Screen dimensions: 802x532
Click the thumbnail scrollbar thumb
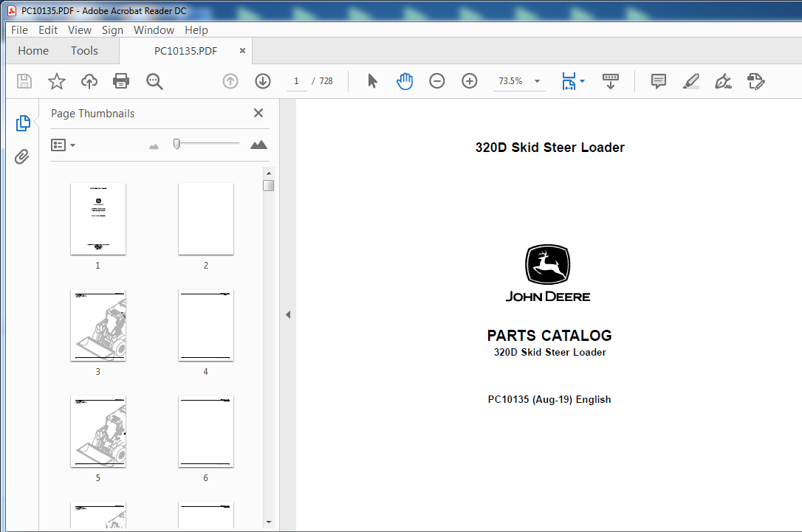[x=269, y=185]
